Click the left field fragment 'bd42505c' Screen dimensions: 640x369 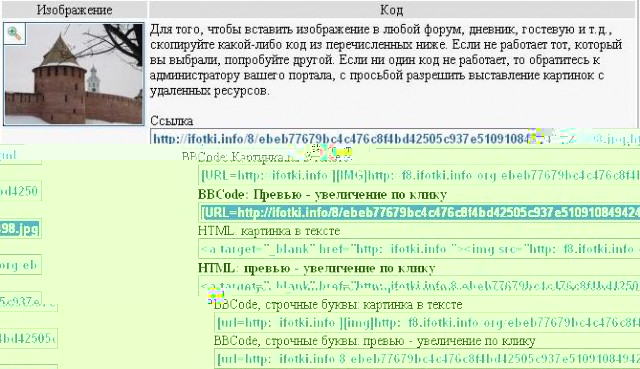[x=29, y=338]
